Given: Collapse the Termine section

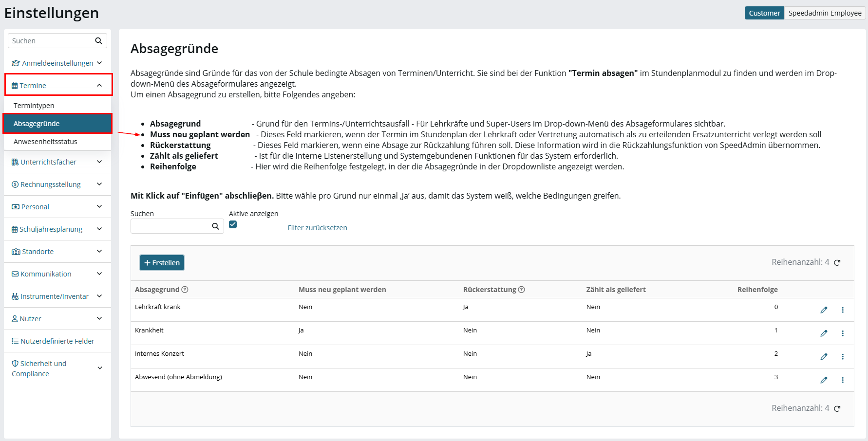Looking at the screenshot, I should click(x=58, y=85).
